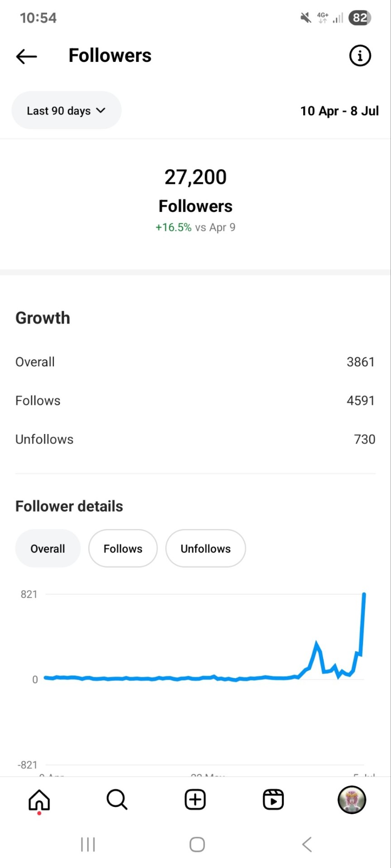Open the info icon at top right
391x868 pixels.
(x=360, y=56)
